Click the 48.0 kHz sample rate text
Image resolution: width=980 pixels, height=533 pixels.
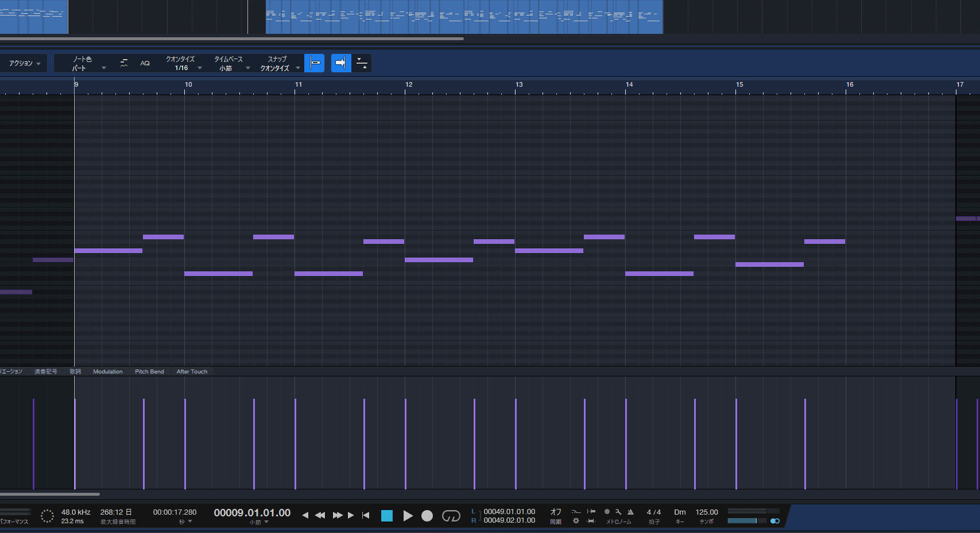(76, 512)
